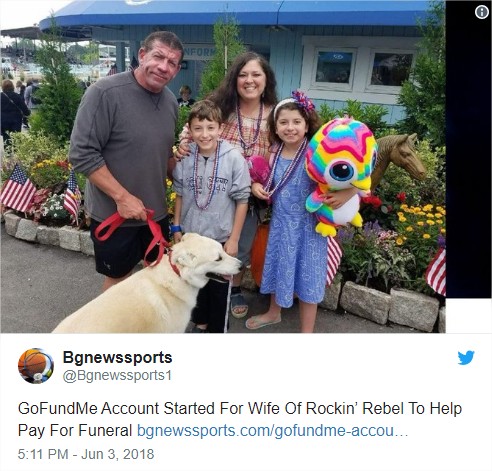Click the tweet text about GoFundMe account
This screenshot has height=471, width=492.
coord(240,419)
